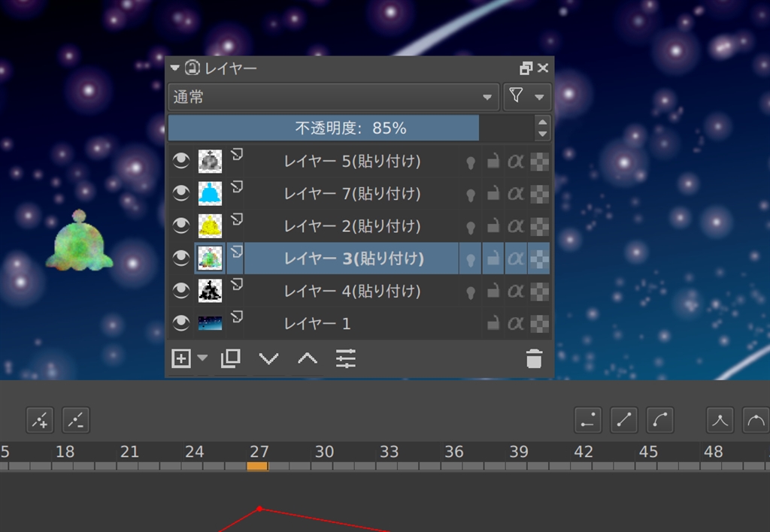Toggle onion skin bulb on レイヤー 4(貼り付け)

471,292
